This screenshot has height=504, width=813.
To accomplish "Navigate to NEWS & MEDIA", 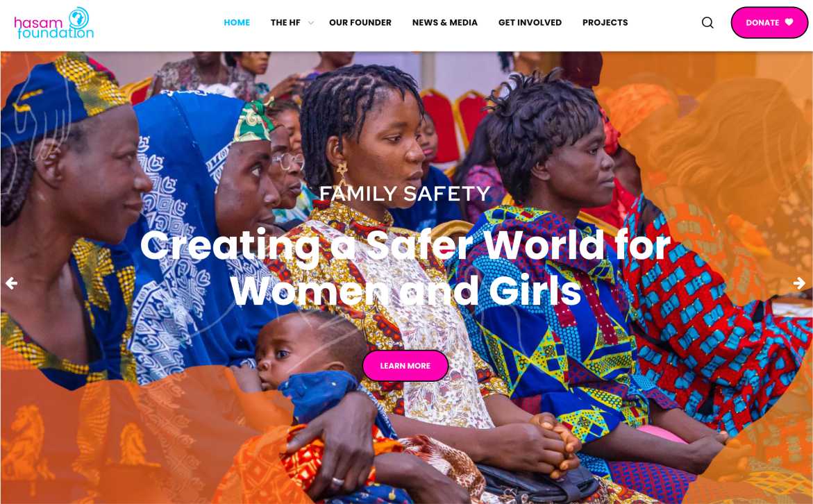I will pos(445,23).
